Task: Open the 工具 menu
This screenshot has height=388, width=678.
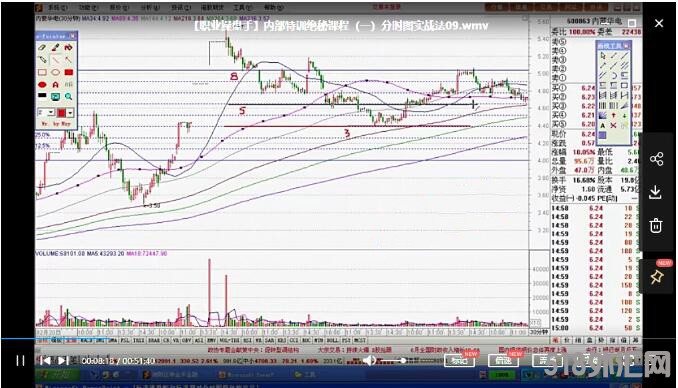Action: coord(243,8)
